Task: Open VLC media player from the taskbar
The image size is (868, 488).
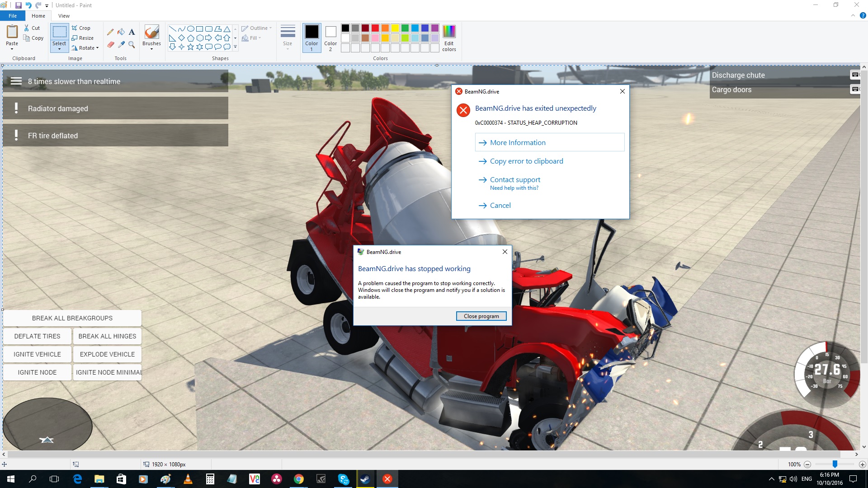Action: [188, 479]
